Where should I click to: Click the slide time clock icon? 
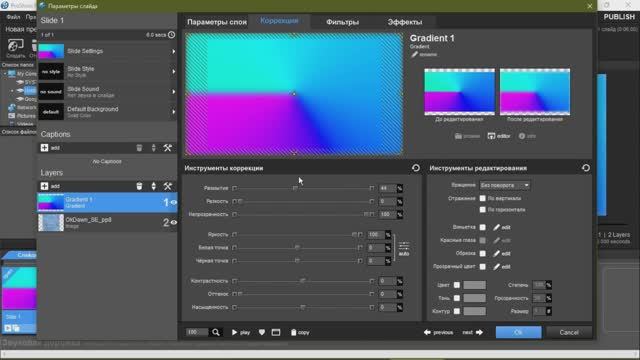[171, 35]
